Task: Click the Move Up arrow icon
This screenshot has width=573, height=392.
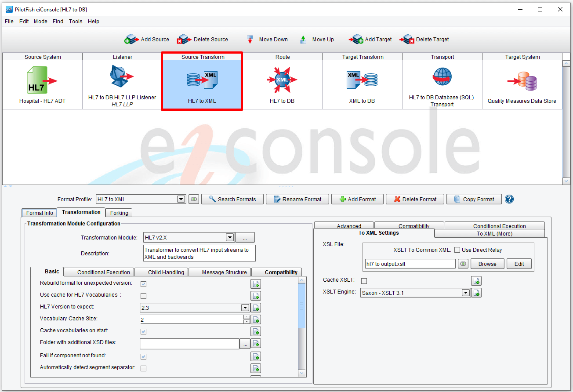Action: pos(303,40)
